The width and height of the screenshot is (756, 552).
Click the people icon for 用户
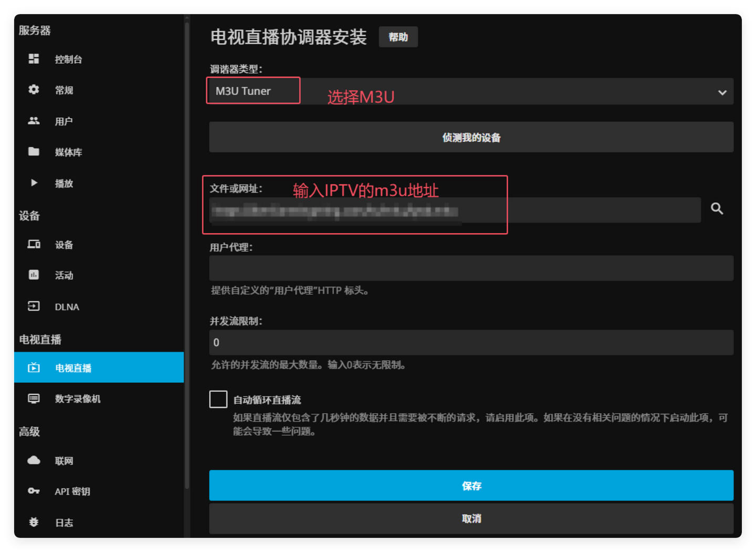pos(34,121)
